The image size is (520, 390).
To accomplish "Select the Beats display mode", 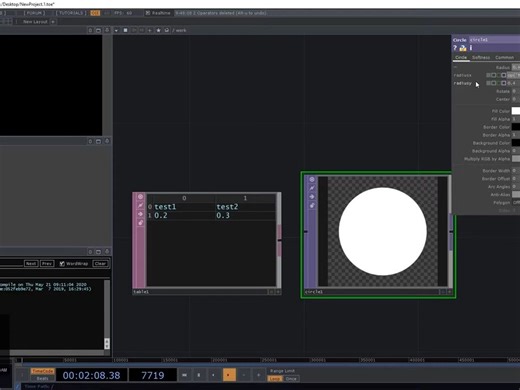I will pyautogui.click(x=43, y=379).
